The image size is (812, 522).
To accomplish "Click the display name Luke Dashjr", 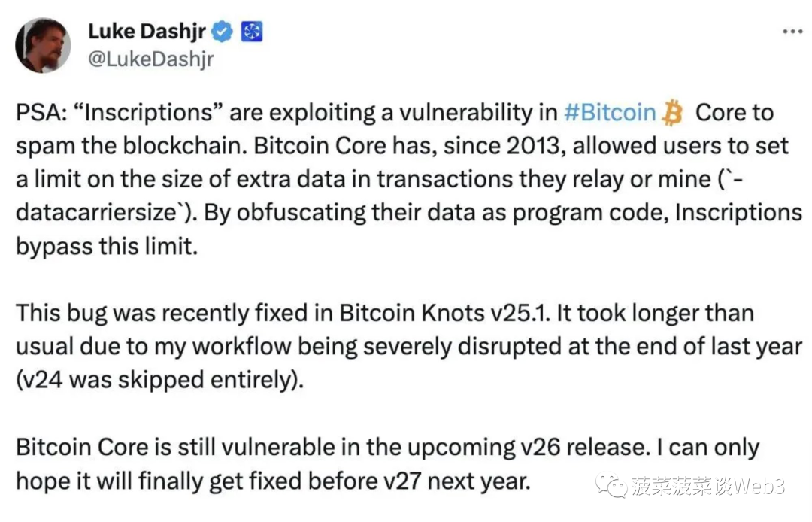I will [147, 32].
